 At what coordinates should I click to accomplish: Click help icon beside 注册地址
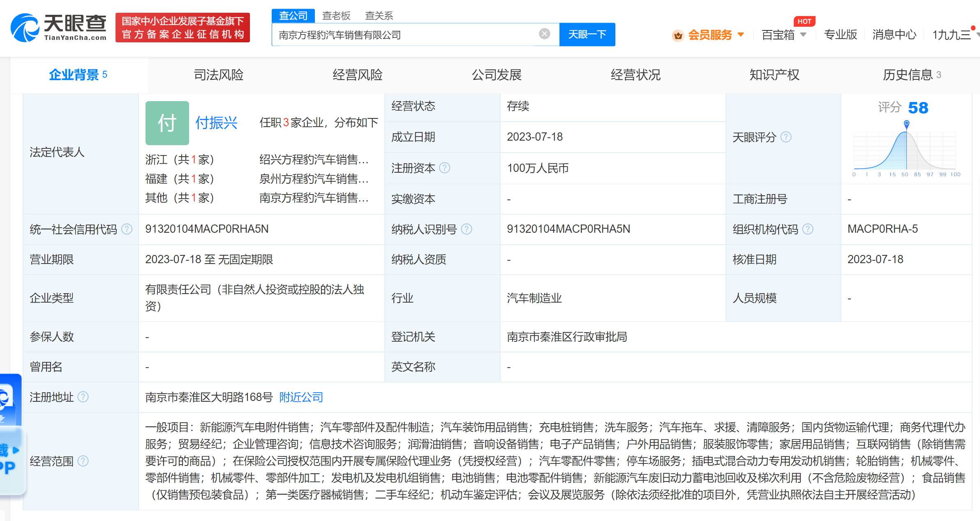[83, 397]
